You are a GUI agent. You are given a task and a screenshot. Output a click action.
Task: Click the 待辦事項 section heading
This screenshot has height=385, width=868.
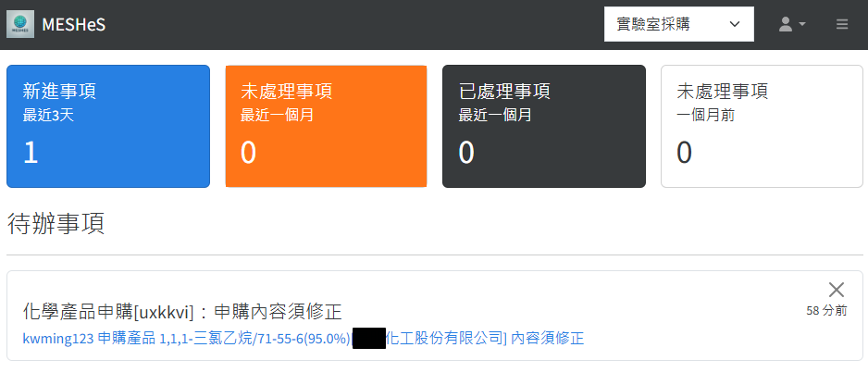[56, 224]
